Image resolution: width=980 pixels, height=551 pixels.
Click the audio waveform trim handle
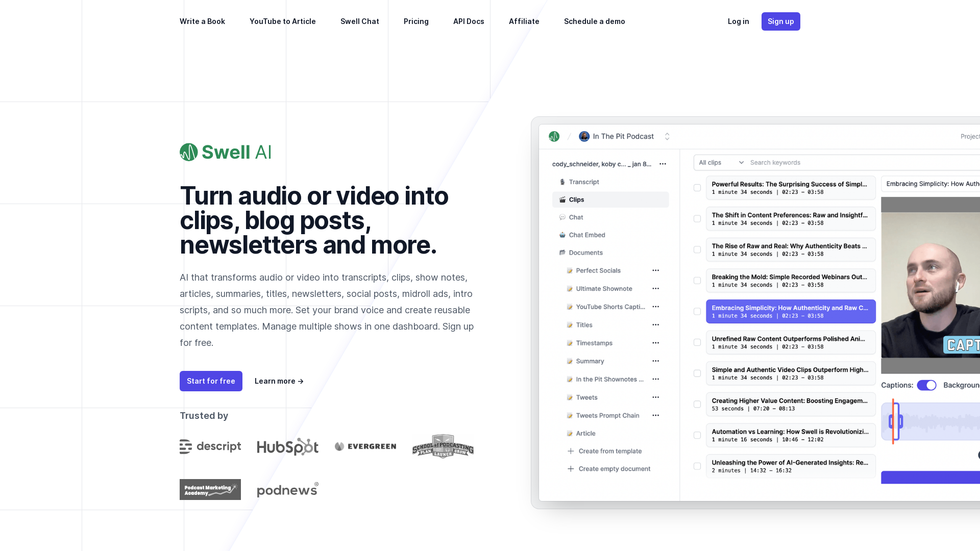coord(895,421)
